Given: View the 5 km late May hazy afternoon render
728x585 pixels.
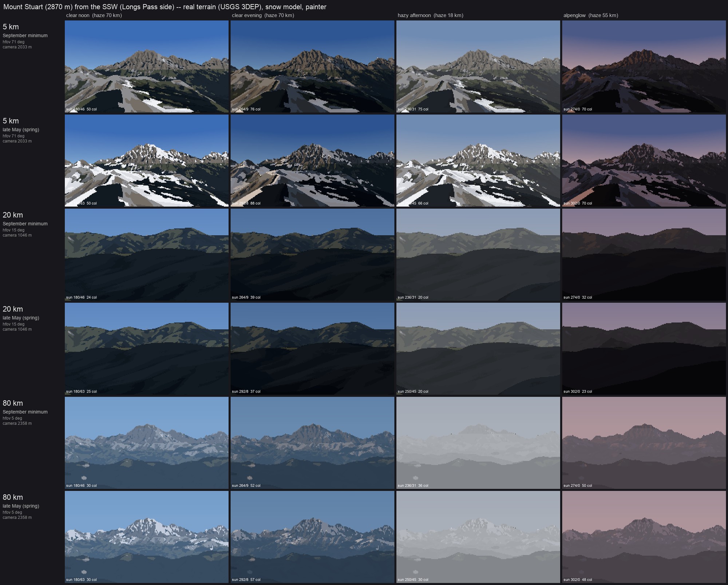Looking at the screenshot, I should [x=478, y=160].
